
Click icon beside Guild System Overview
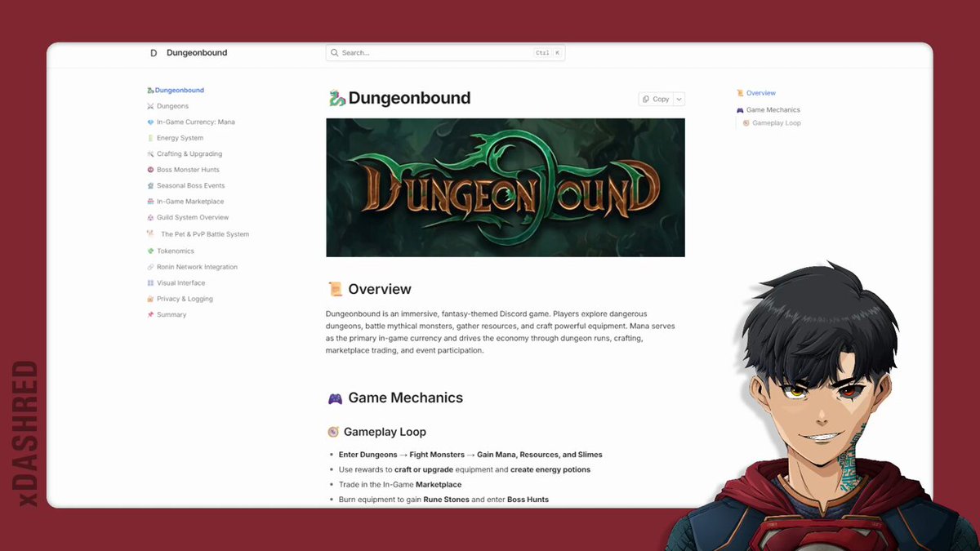click(150, 218)
